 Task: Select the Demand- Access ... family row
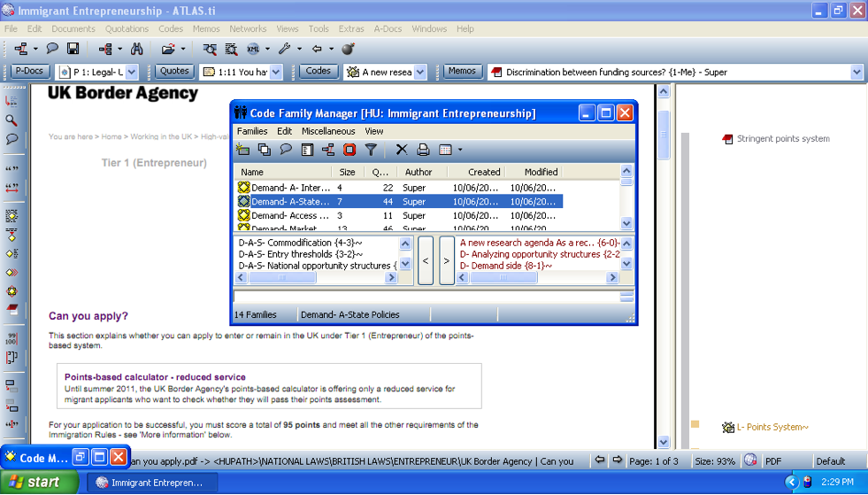tap(399, 216)
